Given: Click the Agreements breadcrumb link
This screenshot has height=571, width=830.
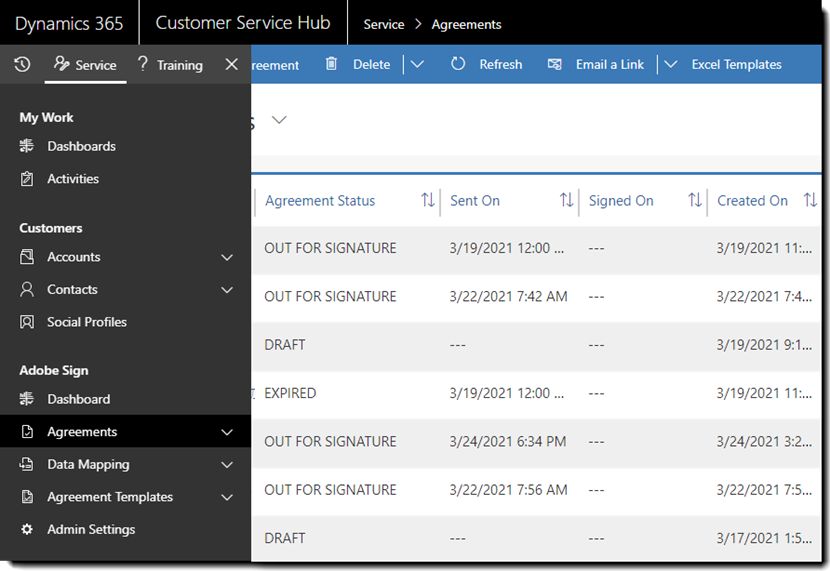Looking at the screenshot, I should coord(466,24).
